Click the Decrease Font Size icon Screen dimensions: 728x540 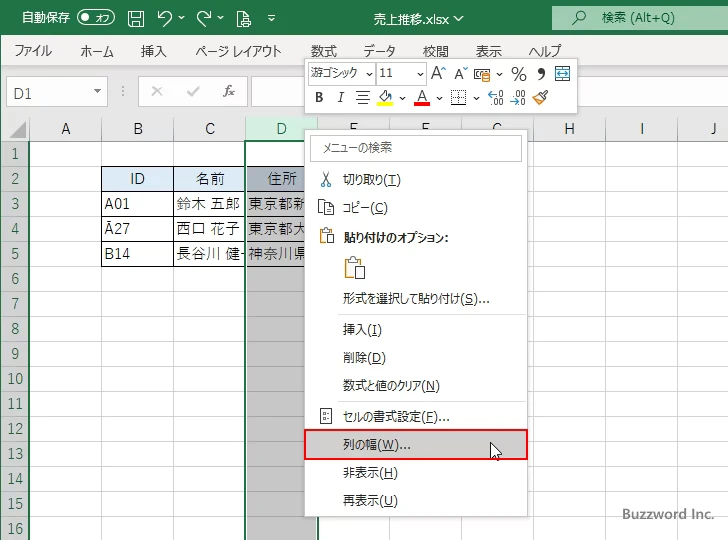pyautogui.click(x=461, y=73)
